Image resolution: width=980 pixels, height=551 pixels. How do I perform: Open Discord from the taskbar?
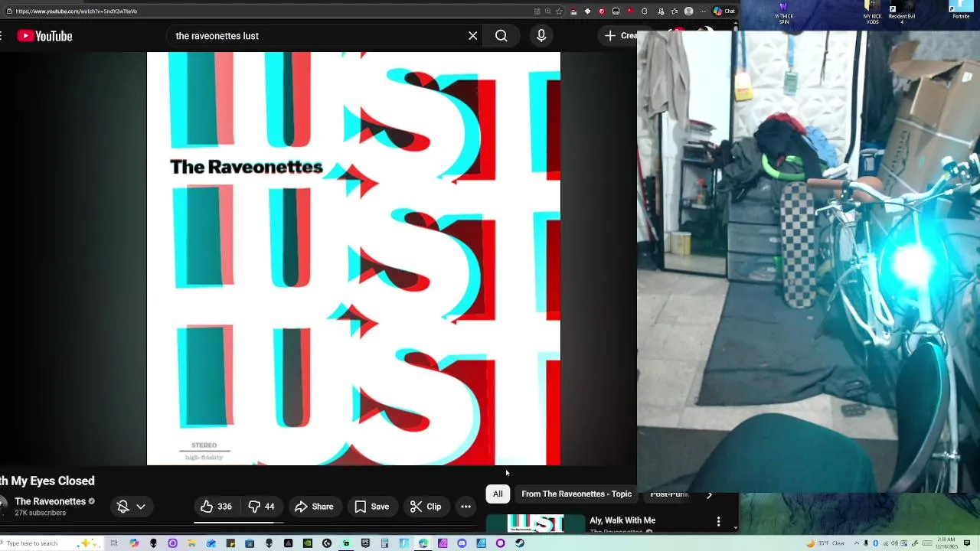(462, 543)
